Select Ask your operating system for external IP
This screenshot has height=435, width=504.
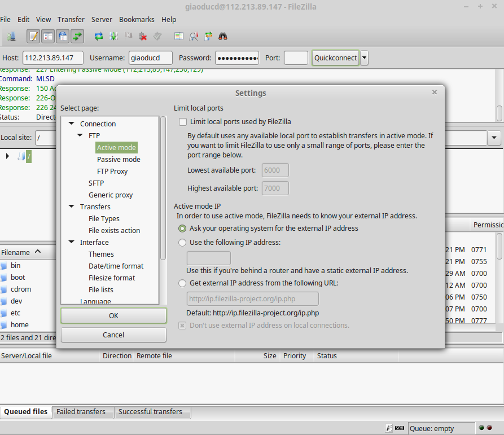coord(182,229)
